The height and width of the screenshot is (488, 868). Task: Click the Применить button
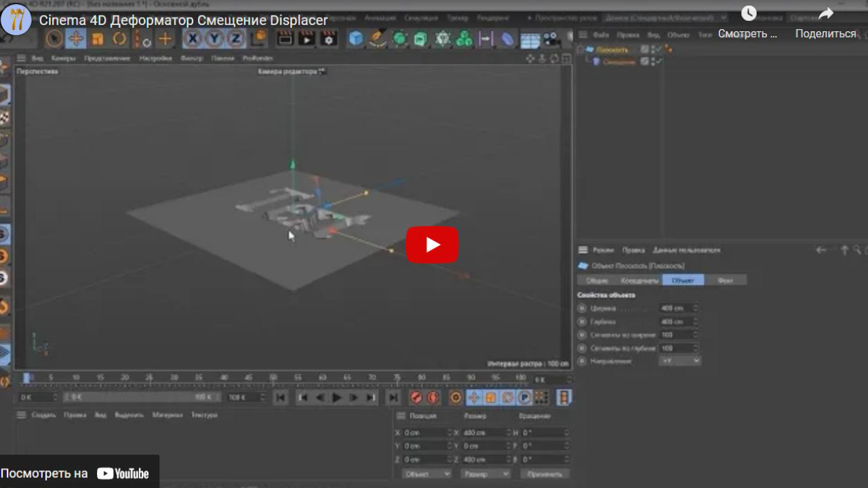coord(545,474)
